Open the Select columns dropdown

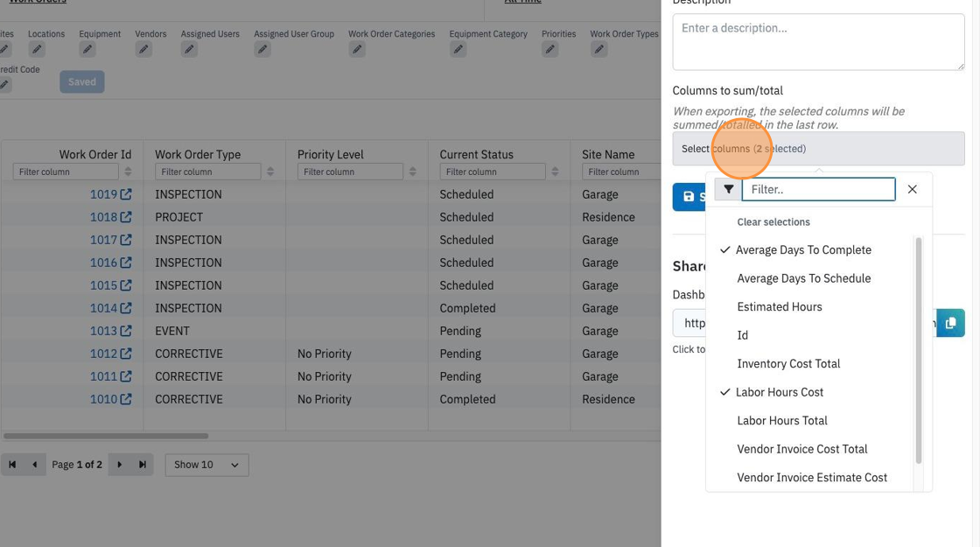tap(819, 149)
